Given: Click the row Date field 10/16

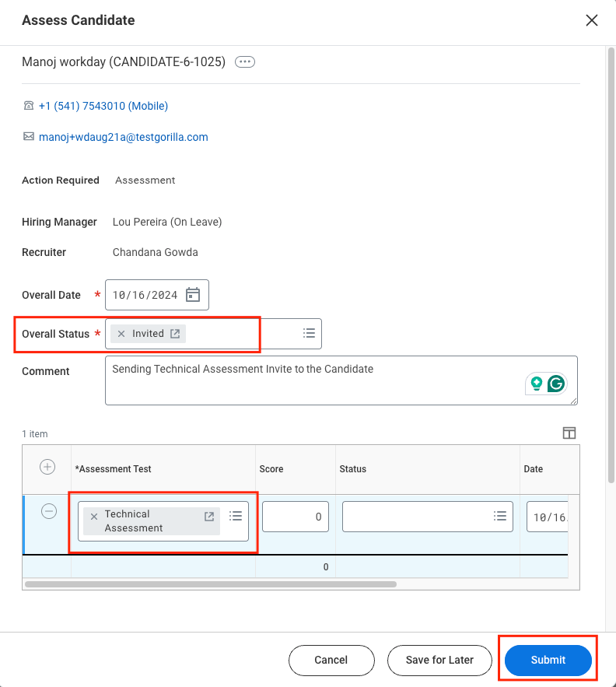Looking at the screenshot, I should pyautogui.click(x=548, y=517).
